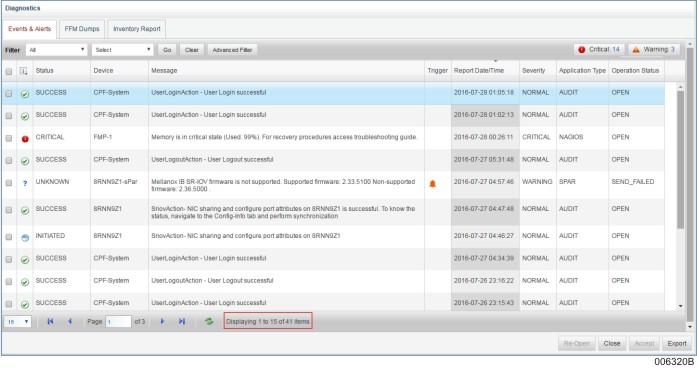Check the 05:31:48 logout row

point(8,160)
